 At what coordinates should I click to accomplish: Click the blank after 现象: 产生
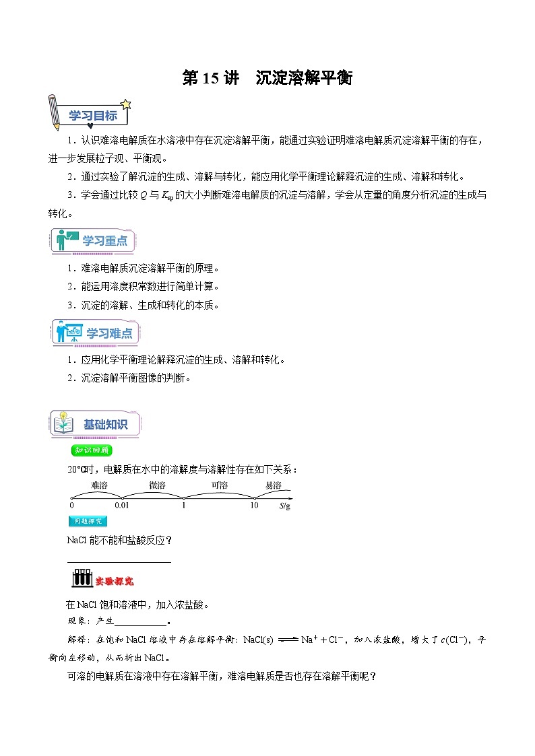click(140, 623)
